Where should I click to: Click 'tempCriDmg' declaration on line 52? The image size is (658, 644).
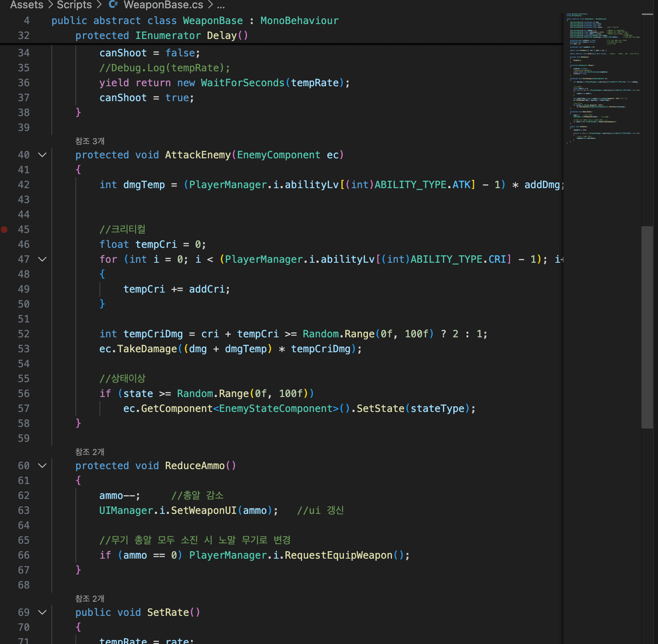[x=153, y=334]
